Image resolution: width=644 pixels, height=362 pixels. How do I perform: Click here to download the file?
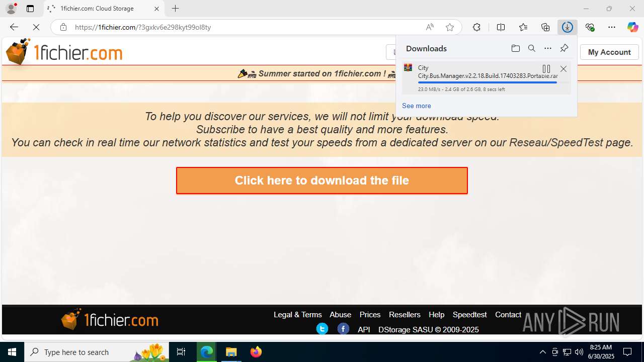pyautogui.click(x=322, y=180)
